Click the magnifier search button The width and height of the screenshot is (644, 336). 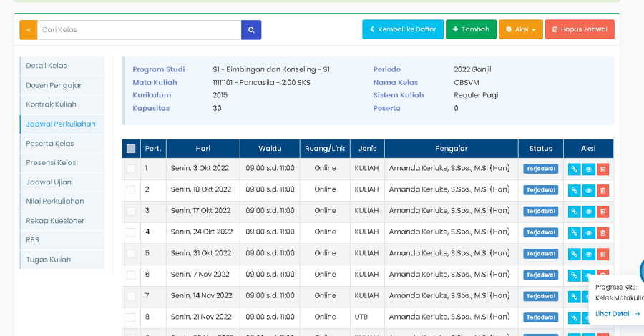pos(251,30)
